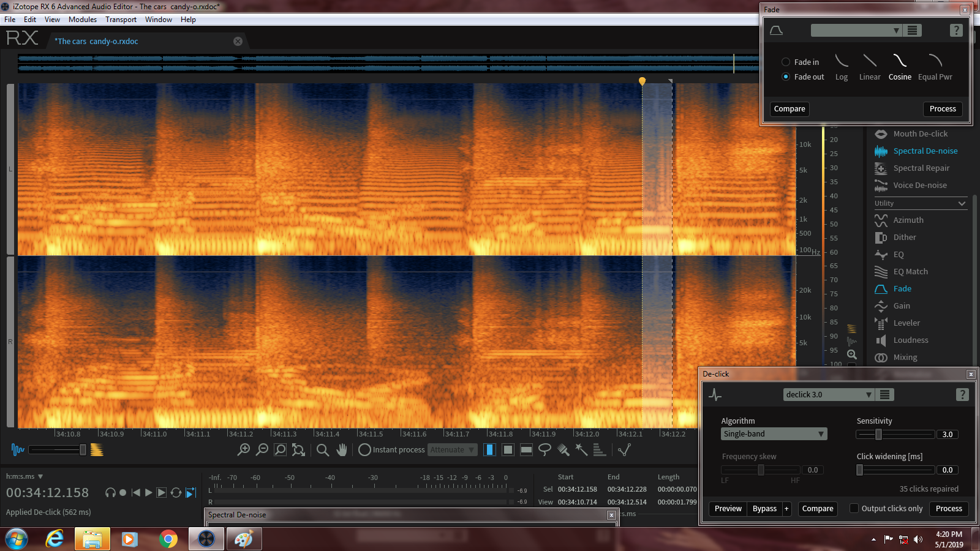
Task: Open the declick 3.0 preset dropdown
Action: [x=828, y=395]
